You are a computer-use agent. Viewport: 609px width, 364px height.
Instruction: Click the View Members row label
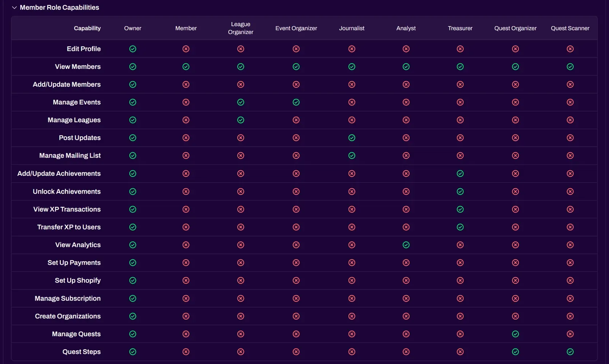point(78,67)
